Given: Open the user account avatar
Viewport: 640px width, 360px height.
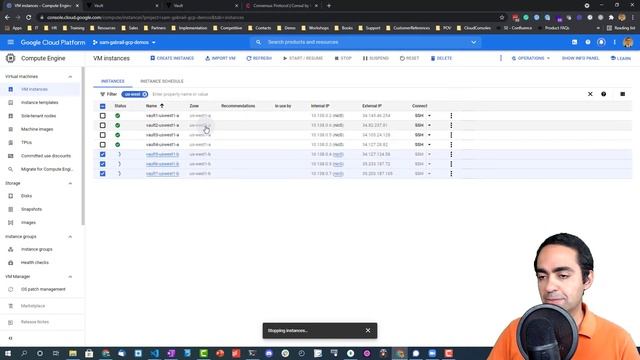Looking at the screenshot, I should click(x=628, y=42).
